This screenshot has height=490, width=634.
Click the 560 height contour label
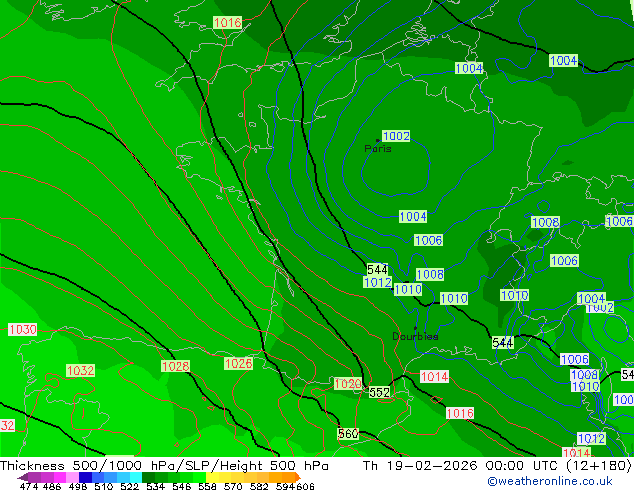[348, 434]
